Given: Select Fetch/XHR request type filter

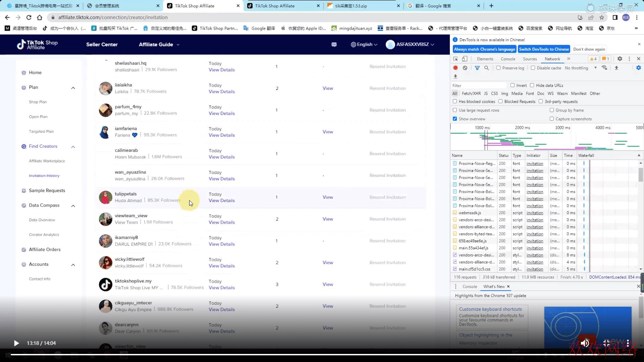Looking at the screenshot, I should 471,94.
